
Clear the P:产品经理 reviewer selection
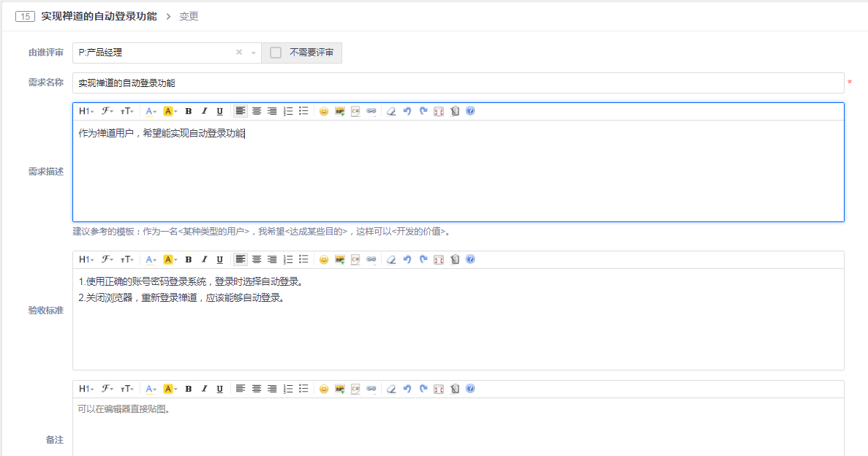click(x=239, y=52)
